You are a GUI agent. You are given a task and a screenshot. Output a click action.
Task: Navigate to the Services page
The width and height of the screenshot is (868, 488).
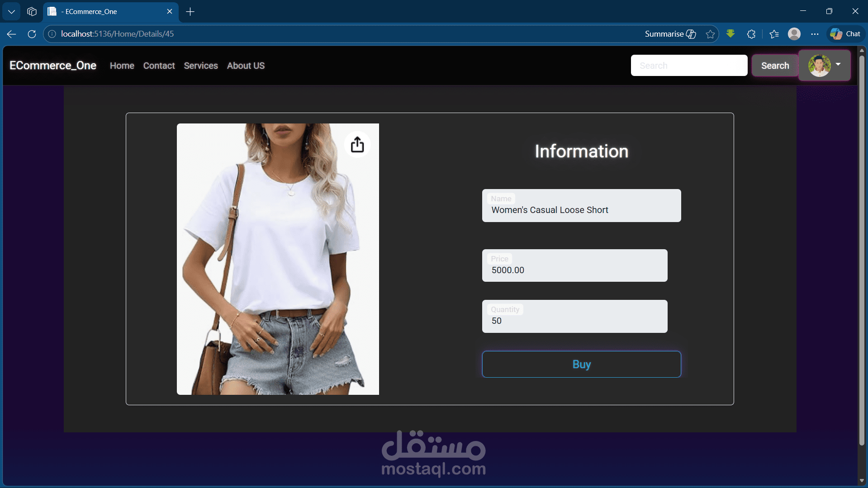pyautogui.click(x=201, y=66)
